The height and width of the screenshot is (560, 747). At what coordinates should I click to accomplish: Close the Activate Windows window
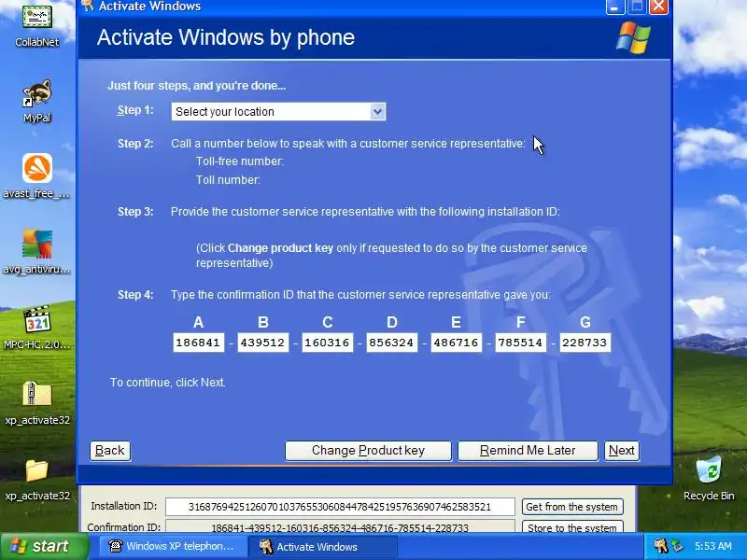pyautogui.click(x=659, y=7)
